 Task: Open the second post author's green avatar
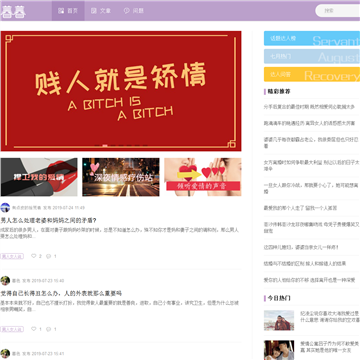(5, 281)
